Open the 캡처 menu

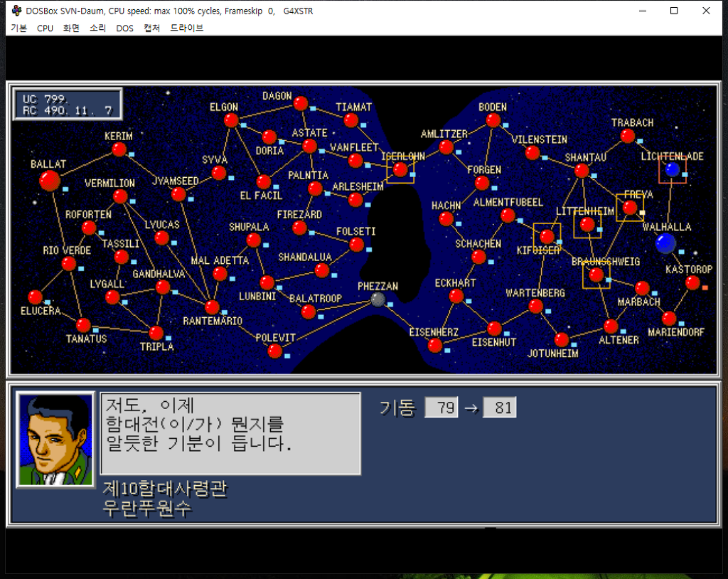pos(151,28)
